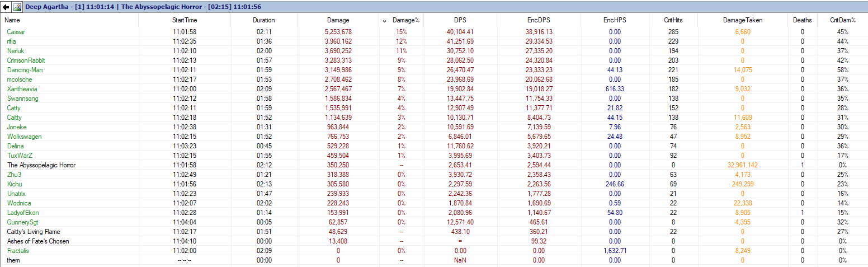Click GunnerySgt's DPS value 12,571.40

point(460,222)
